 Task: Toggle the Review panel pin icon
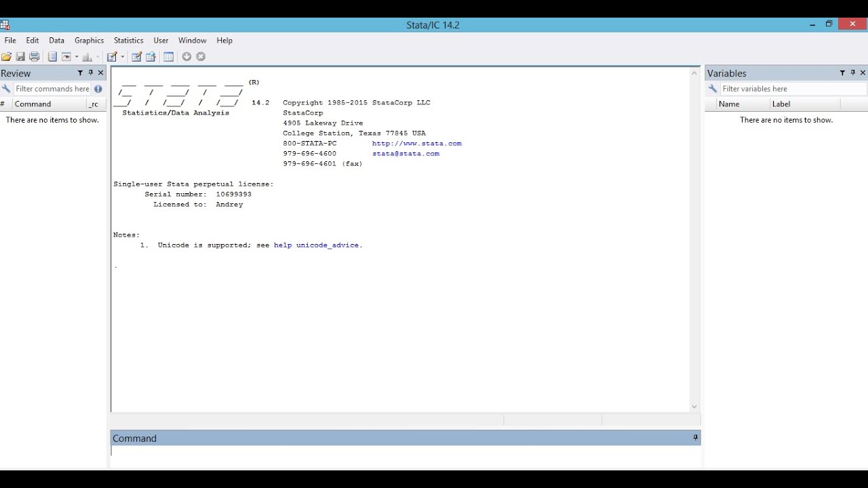pos(91,73)
